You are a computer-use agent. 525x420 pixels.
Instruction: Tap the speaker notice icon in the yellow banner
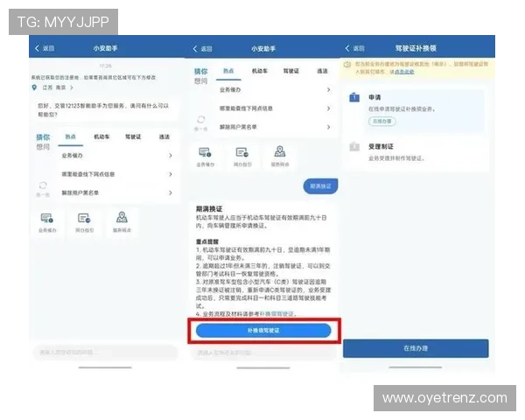pyautogui.click(x=347, y=65)
